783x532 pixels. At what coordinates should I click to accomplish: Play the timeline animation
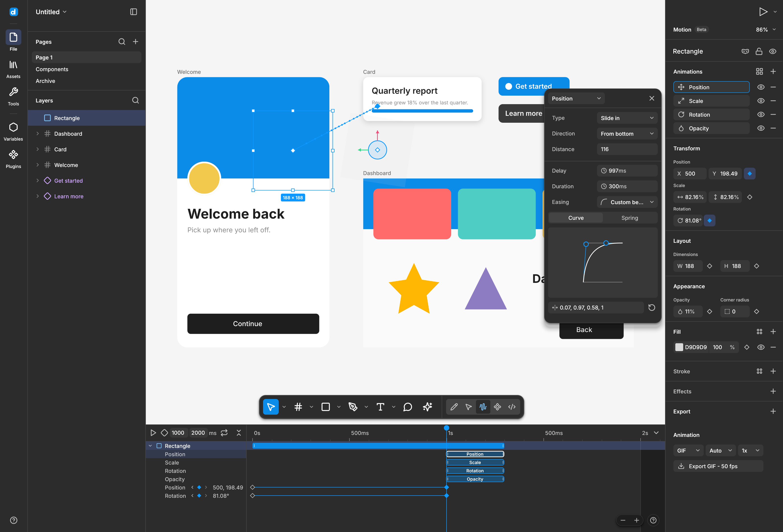point(153,433)
